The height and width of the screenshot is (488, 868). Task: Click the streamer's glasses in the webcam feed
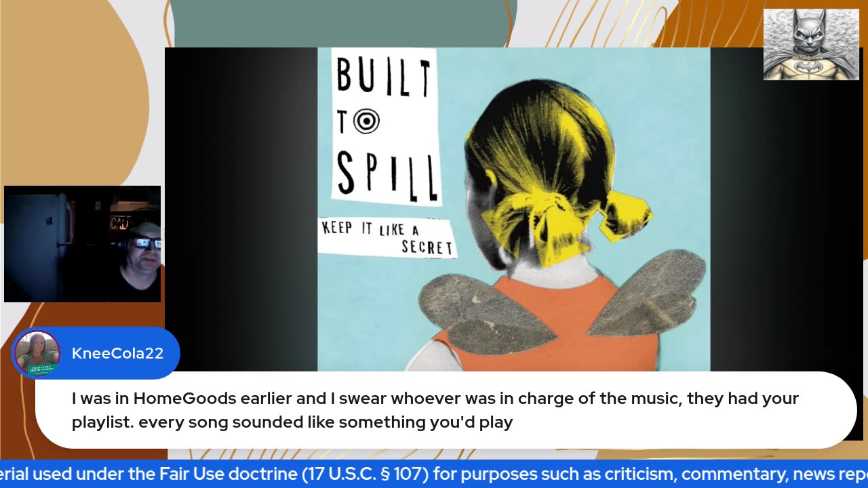click(x=145, y=243)
